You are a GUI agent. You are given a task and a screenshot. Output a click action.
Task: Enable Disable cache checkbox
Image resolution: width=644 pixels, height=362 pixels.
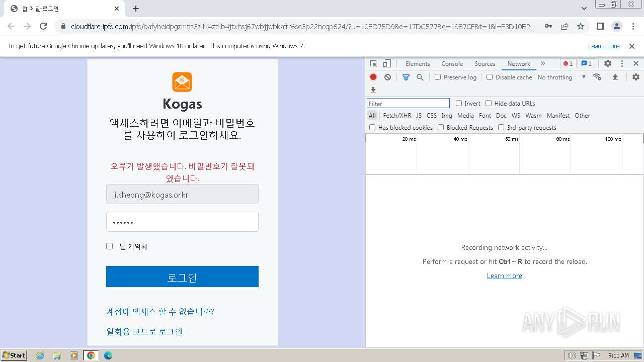point(490,77)
